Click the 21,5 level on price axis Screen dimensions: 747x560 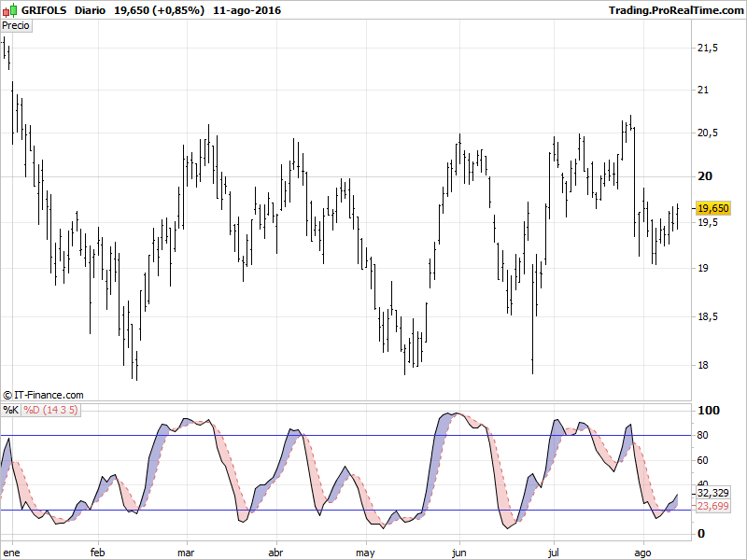pos(709,48)
